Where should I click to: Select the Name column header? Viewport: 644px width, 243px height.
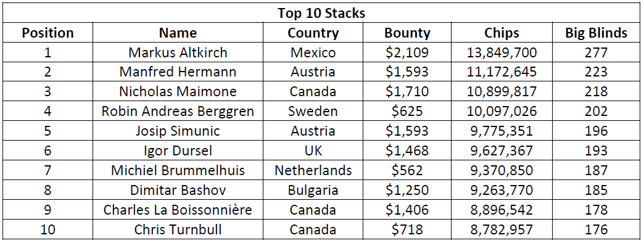(178, 33)
